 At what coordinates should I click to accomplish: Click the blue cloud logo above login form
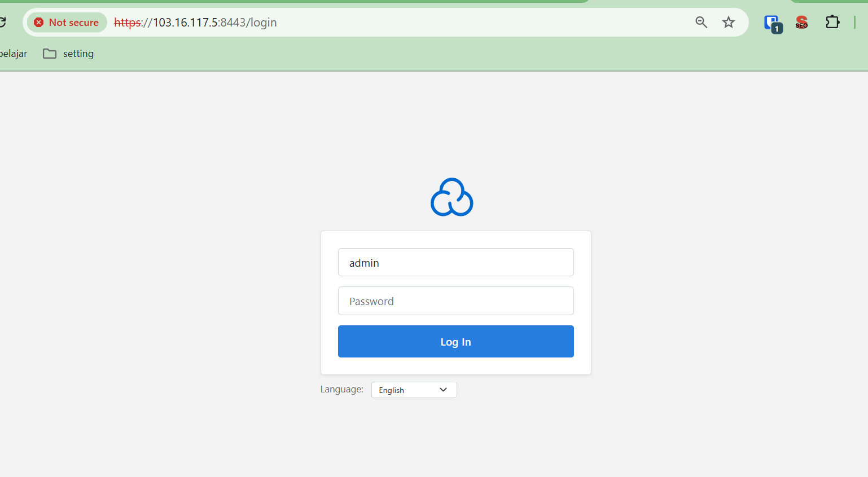point(451,197)
